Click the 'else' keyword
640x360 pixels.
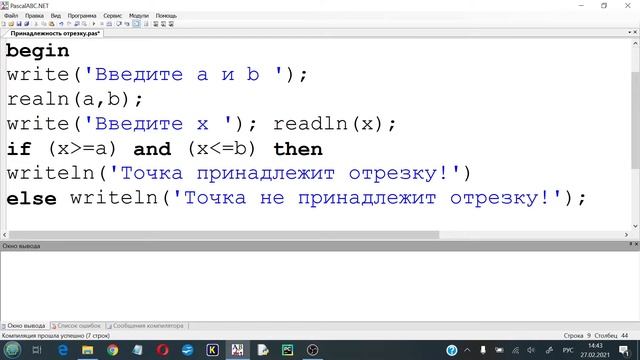[31, 199]
